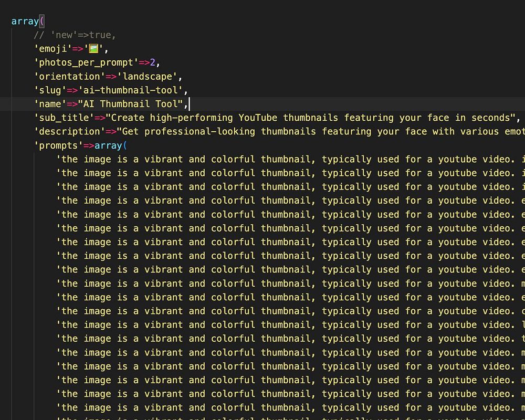The height and width of the screenshot is (420, 525).
Task: Select the 'emoji' key text
Action: (53, 49)
